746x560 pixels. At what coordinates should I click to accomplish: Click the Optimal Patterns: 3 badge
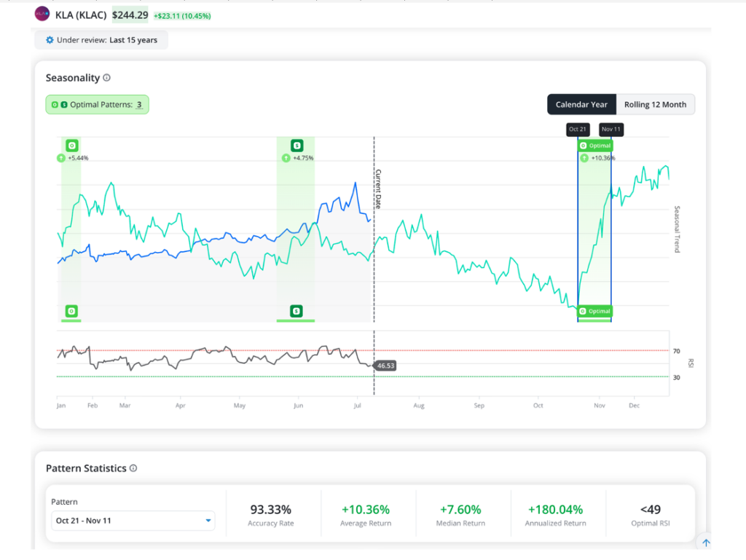coord(97,105)
